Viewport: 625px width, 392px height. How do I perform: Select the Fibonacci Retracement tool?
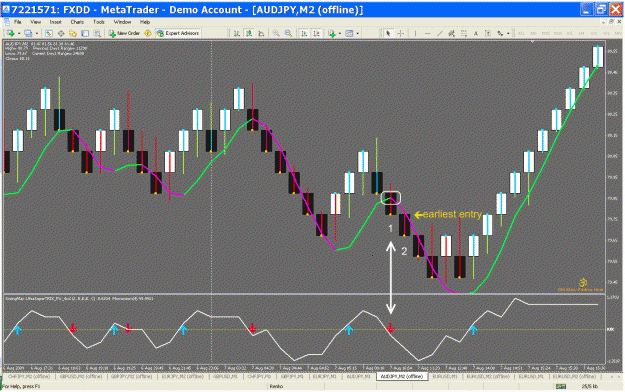tap(464, 33)
